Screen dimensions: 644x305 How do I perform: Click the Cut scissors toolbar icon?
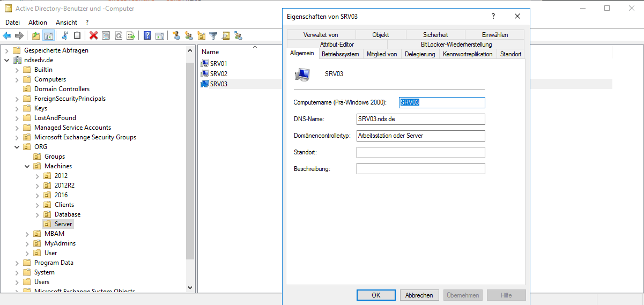(x=65, y=36)
